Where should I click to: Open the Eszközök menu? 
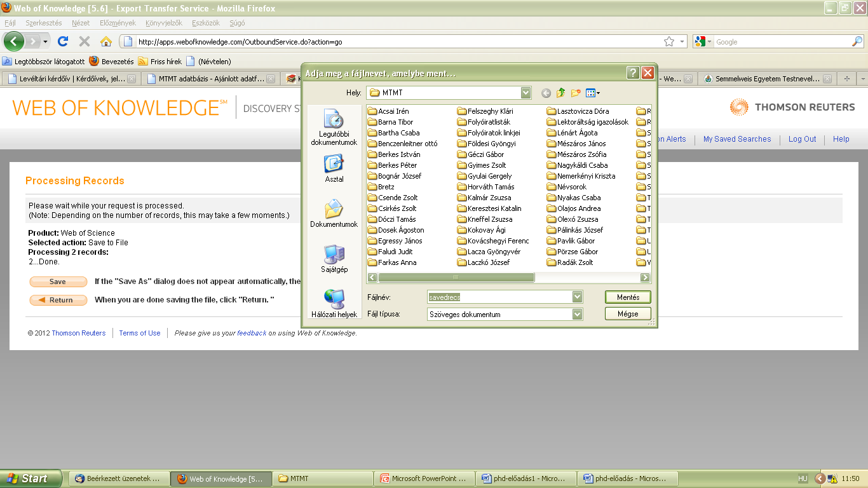[206, 23]
